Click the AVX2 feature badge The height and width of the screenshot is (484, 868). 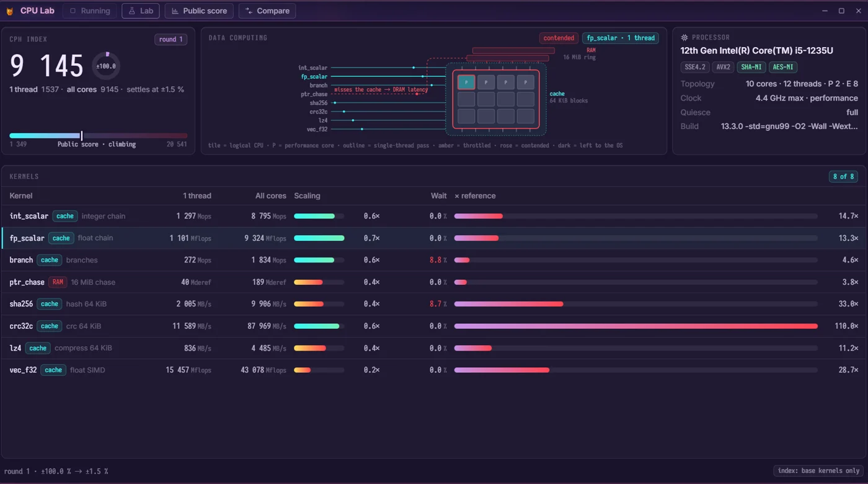[722, 67]
